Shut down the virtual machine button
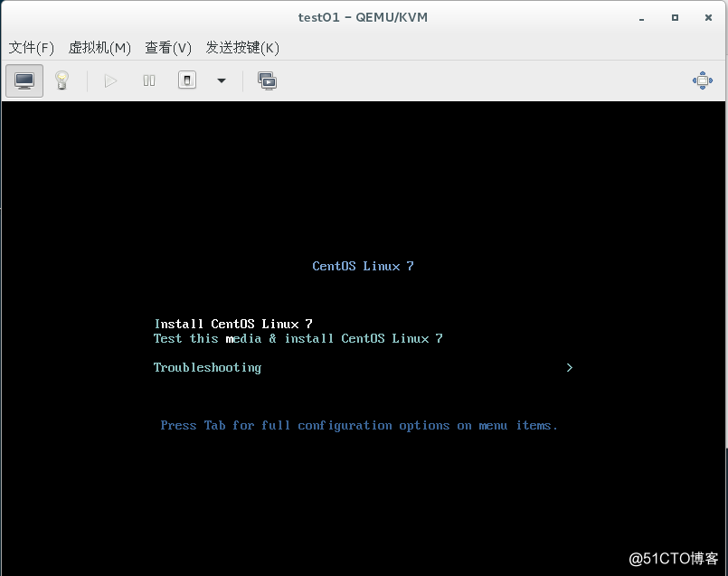Viewport: 728px width, 576px height. pyautogui.click(x=187, y=80)
